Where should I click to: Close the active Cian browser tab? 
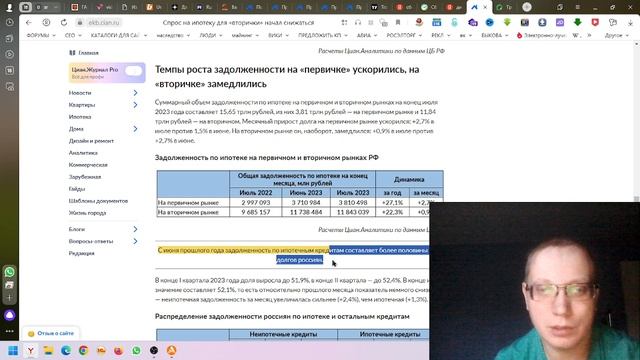(485, 7)
